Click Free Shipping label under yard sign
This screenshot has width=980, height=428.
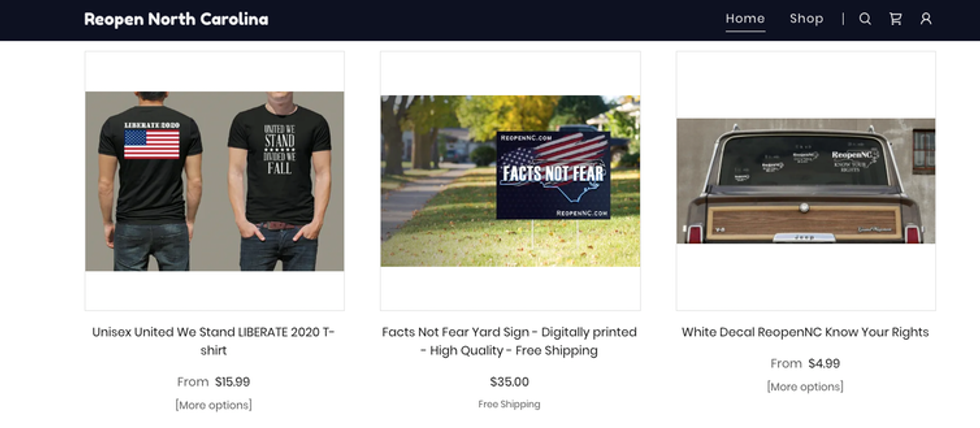point(509,404)
